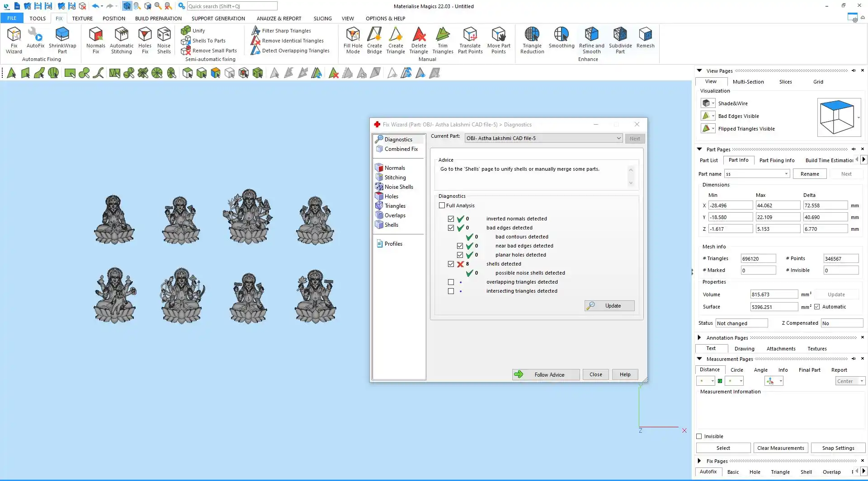Viewport: 868px width, 481px height.
Task: Open the Part name dropdown
Action: pos(786,174)
